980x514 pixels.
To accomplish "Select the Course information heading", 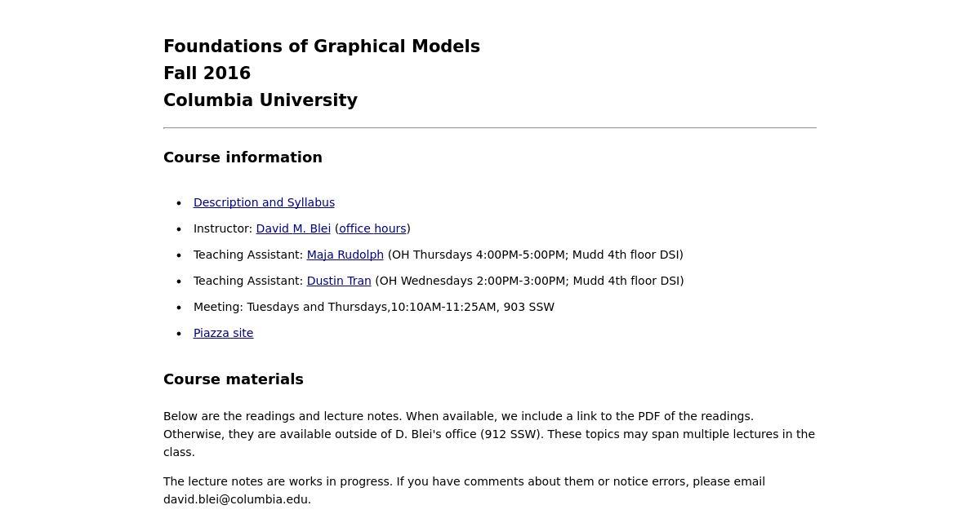I will [x=243, y=157].
